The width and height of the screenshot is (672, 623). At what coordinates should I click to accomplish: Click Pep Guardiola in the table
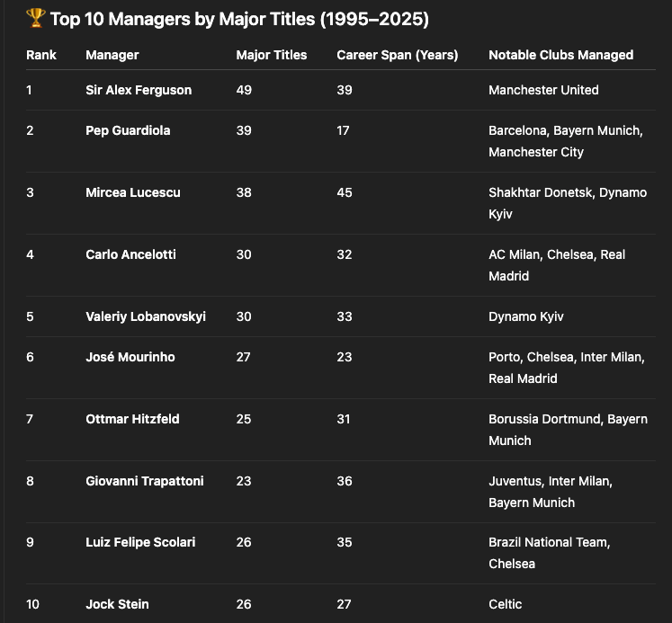coord(128,130)
